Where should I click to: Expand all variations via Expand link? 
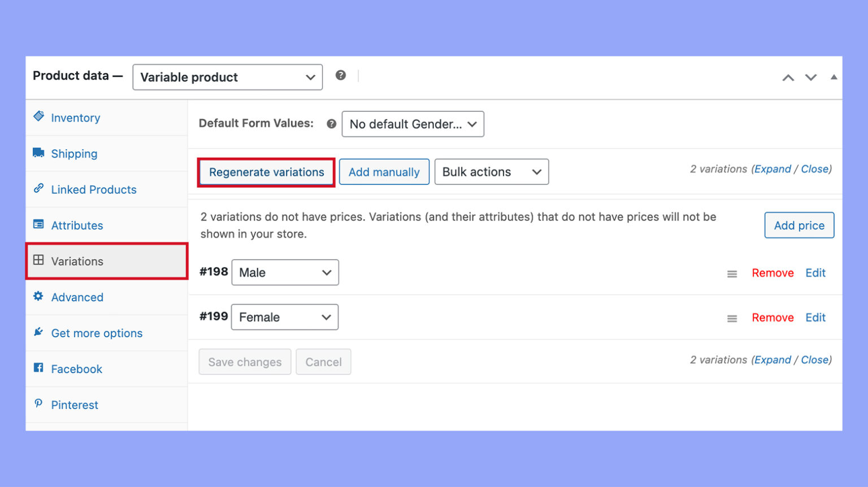(774, 169)
